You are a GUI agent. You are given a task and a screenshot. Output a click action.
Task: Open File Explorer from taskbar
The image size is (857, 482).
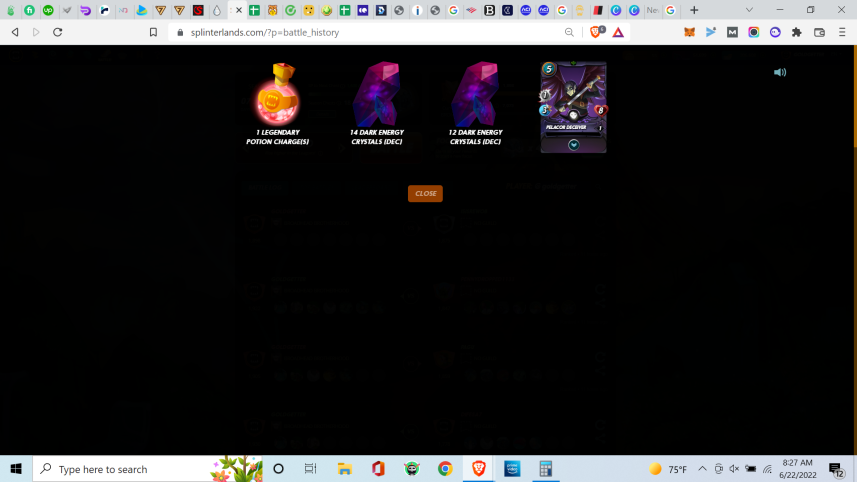coord(344,469)
